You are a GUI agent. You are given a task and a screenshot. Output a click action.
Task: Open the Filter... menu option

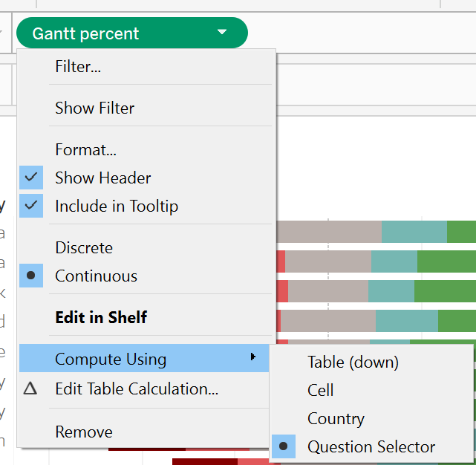[x=78, y=67]
